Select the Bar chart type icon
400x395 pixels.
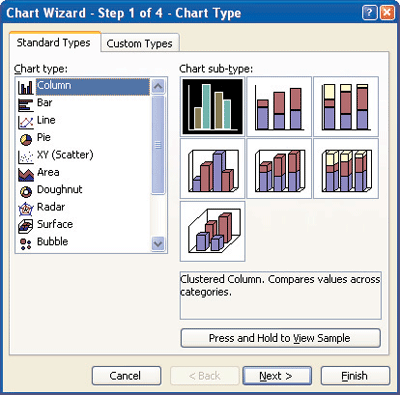26,104
